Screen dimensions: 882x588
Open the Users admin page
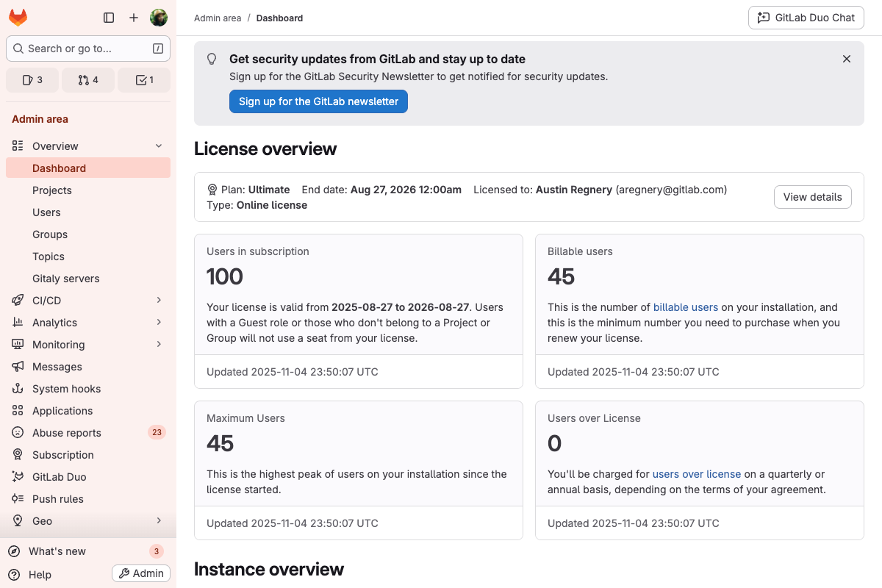46,212
